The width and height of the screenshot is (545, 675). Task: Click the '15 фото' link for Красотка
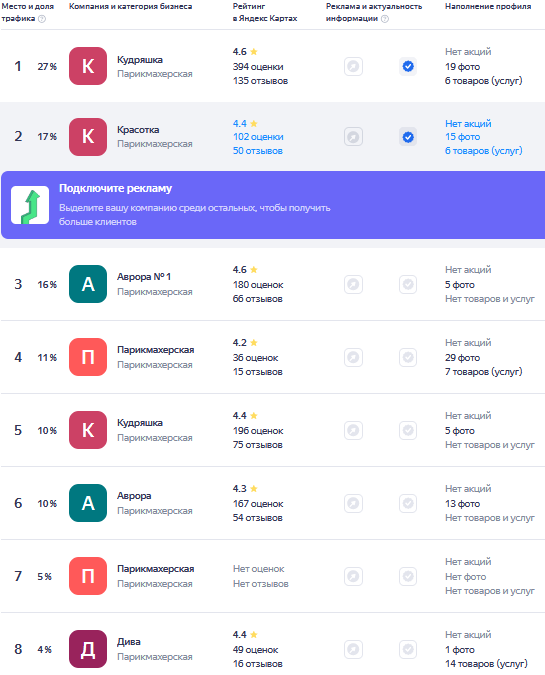[x=462, y=137]
